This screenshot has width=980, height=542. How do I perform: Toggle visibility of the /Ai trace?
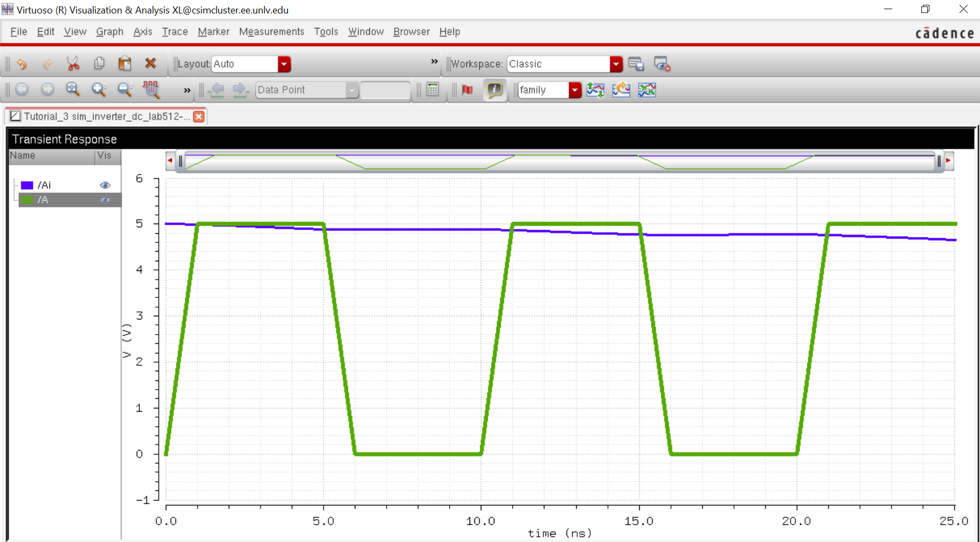pos(105,185)
